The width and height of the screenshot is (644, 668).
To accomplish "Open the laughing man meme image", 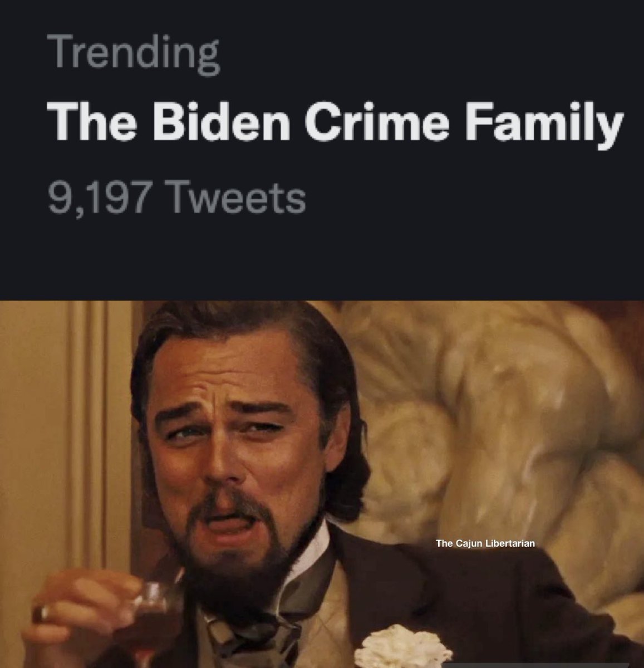I will pos(322,483).
